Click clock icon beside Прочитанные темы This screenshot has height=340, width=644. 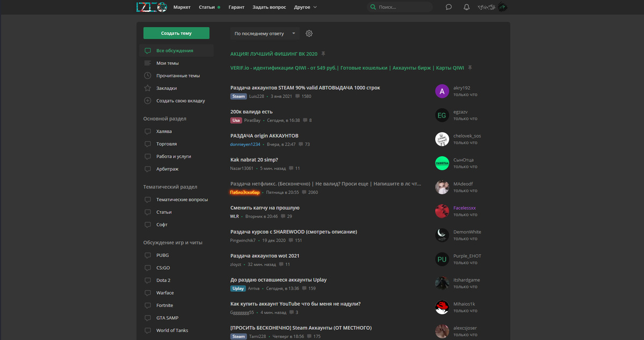coord(148,76)
